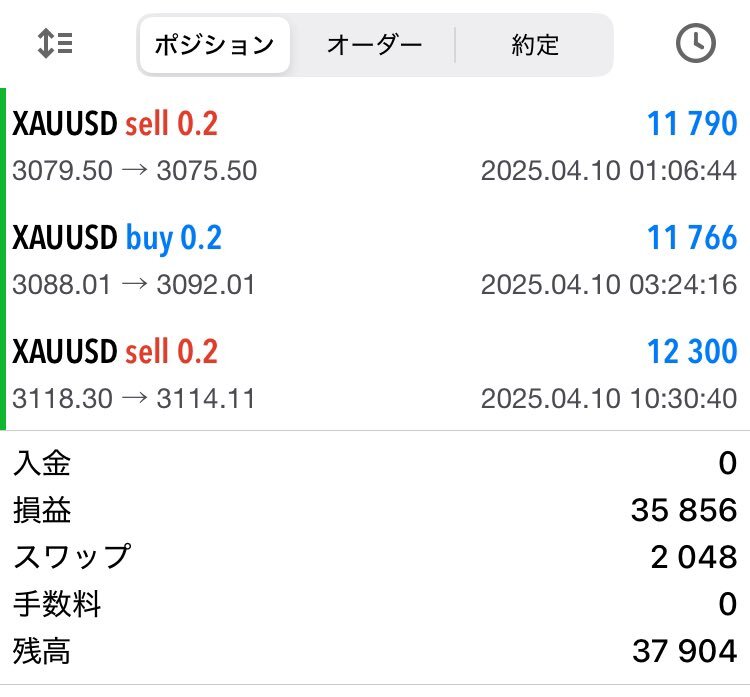Tap the 入金 deposit summary row
The height and width of the screenshot is (697, 750).
click(x=375, y=464)
